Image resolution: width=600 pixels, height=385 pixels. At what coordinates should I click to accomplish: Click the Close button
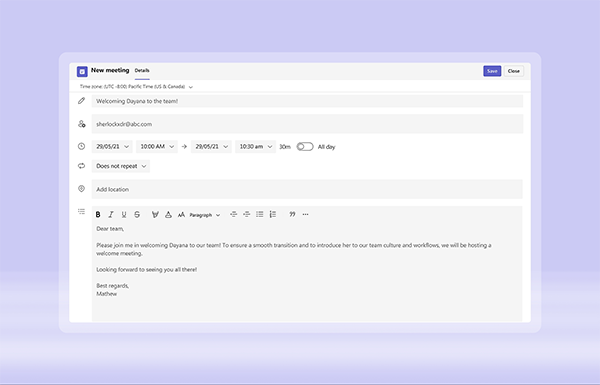(514, 71)
